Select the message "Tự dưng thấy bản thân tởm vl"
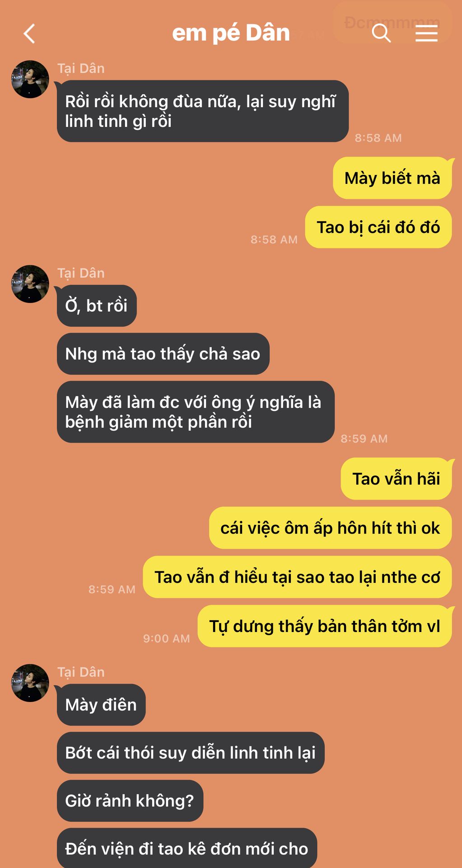 coord(325,626)
